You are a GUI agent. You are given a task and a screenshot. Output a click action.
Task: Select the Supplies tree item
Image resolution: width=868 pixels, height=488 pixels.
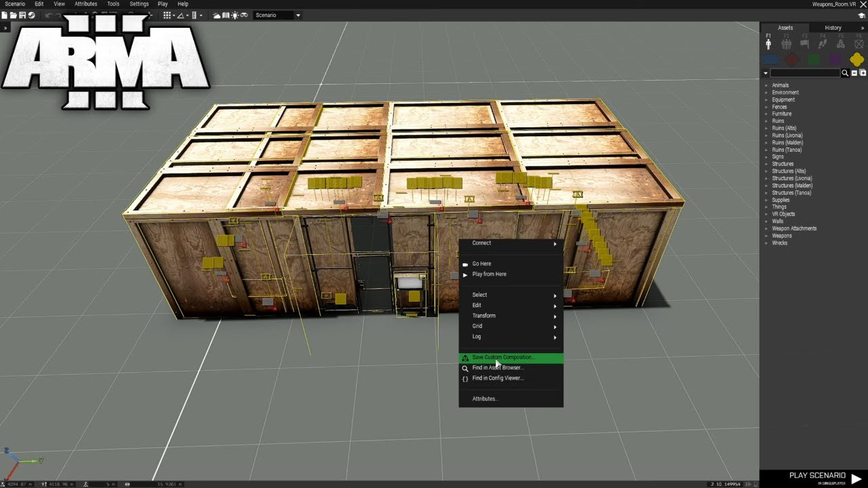[781, 200]
